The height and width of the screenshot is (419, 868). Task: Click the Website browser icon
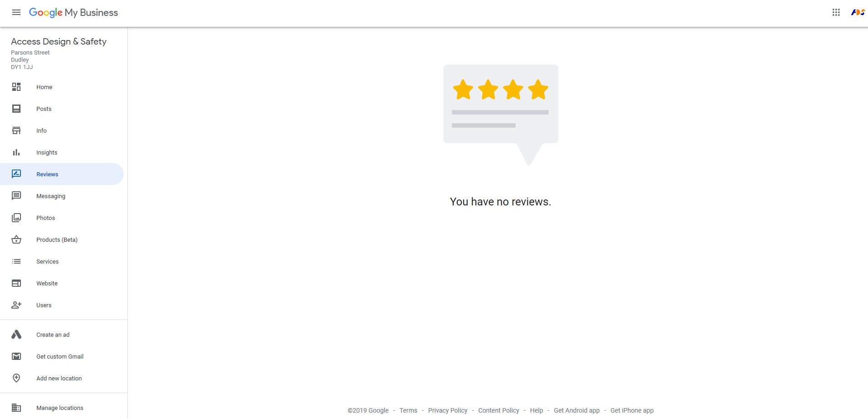coord(16,283)
